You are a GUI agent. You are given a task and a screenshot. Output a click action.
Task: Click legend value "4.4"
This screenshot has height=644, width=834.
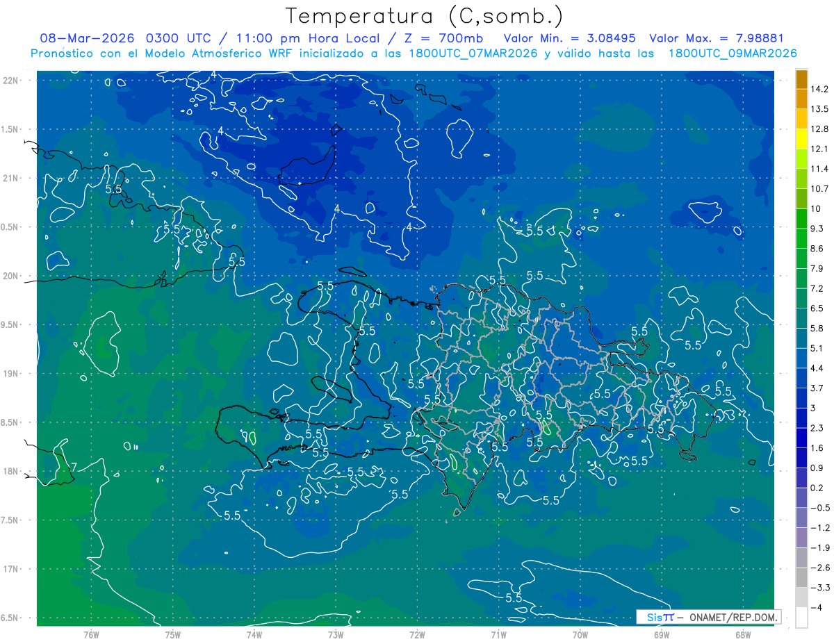tap(818, 368)
